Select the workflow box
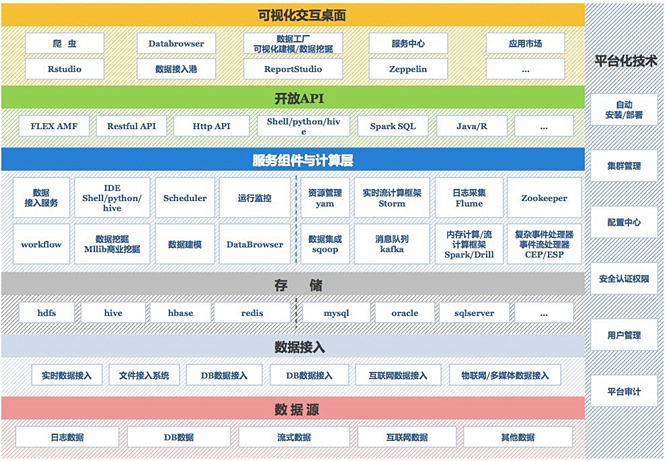Viewport: 666px width, 461px height. click(x=41, y=244)
